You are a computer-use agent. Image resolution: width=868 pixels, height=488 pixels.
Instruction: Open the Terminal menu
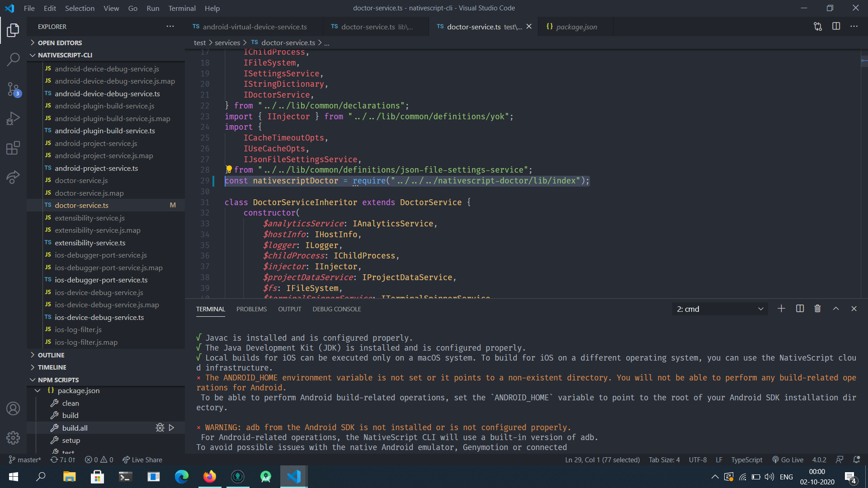(182, 8)
